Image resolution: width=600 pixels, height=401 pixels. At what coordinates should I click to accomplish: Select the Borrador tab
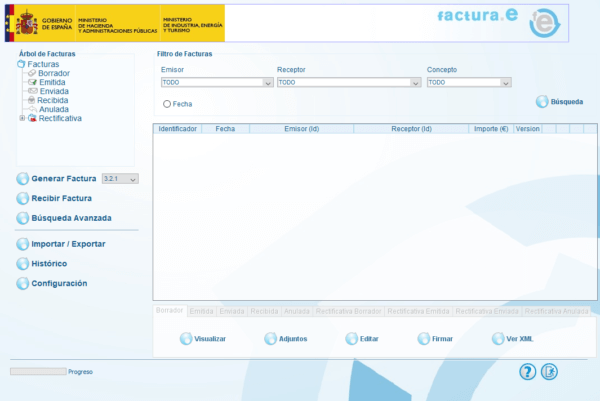[170, 311]
